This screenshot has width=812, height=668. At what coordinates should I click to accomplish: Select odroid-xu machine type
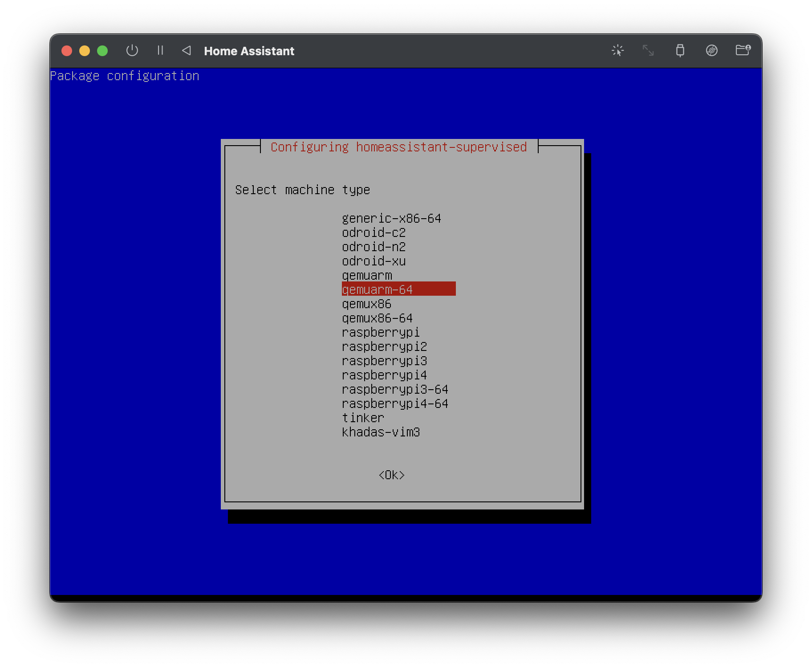tap(374, 261)
